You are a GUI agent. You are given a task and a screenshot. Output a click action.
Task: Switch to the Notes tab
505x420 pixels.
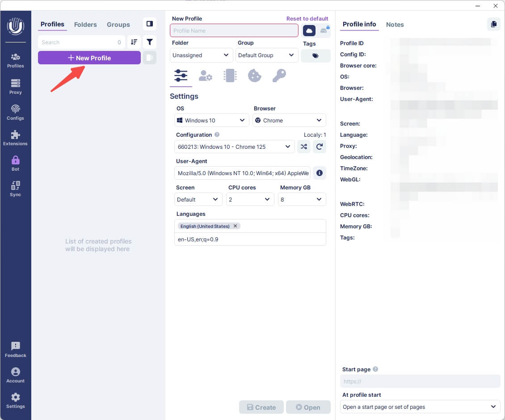coord(395,25)
